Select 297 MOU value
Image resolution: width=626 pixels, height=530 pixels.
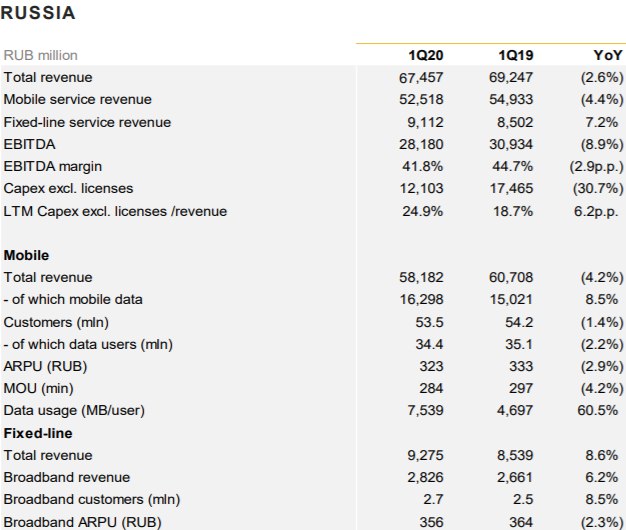tap(521, 388)
